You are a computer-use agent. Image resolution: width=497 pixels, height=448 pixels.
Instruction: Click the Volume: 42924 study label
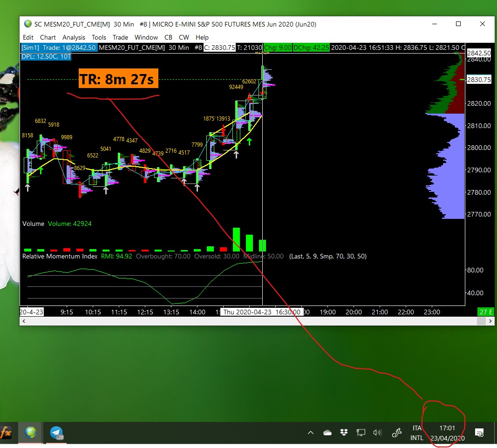(70, 224)
